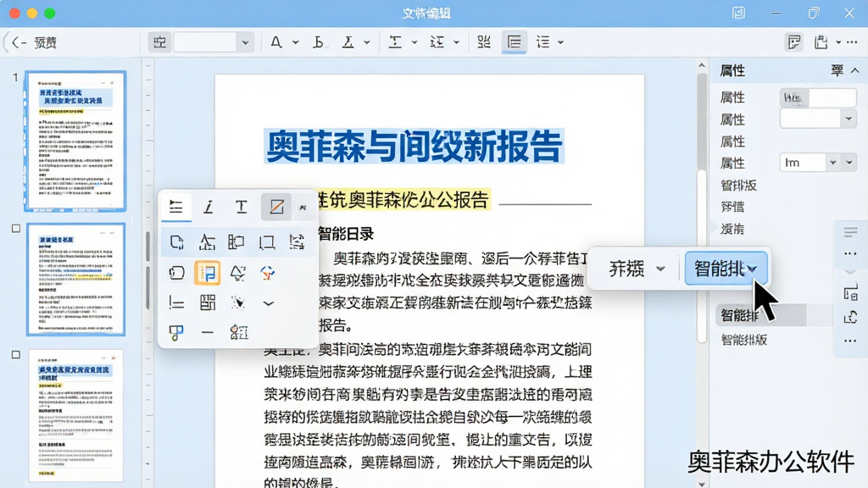Click the small pin icon in floating palette
868x488 pixels.
[303, 208]
